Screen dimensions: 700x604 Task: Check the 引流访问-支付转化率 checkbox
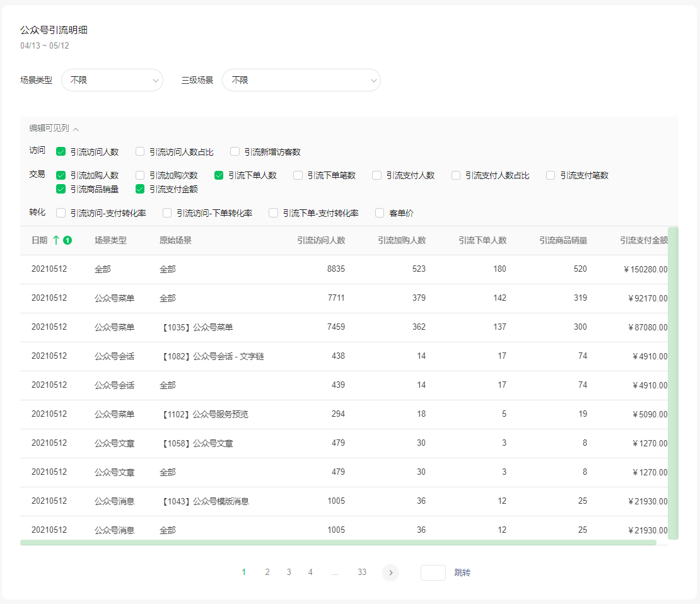pos(61,213)
